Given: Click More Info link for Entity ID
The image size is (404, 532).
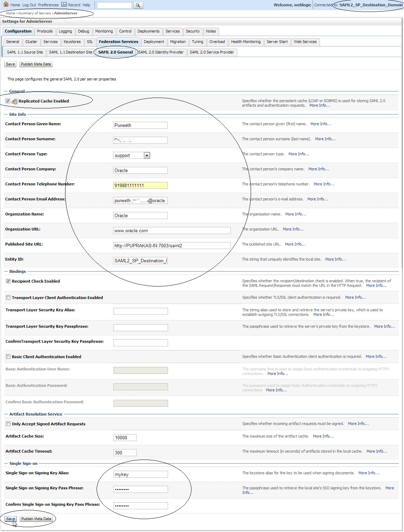Looking at the screenshot, I should tap(335, 259).
